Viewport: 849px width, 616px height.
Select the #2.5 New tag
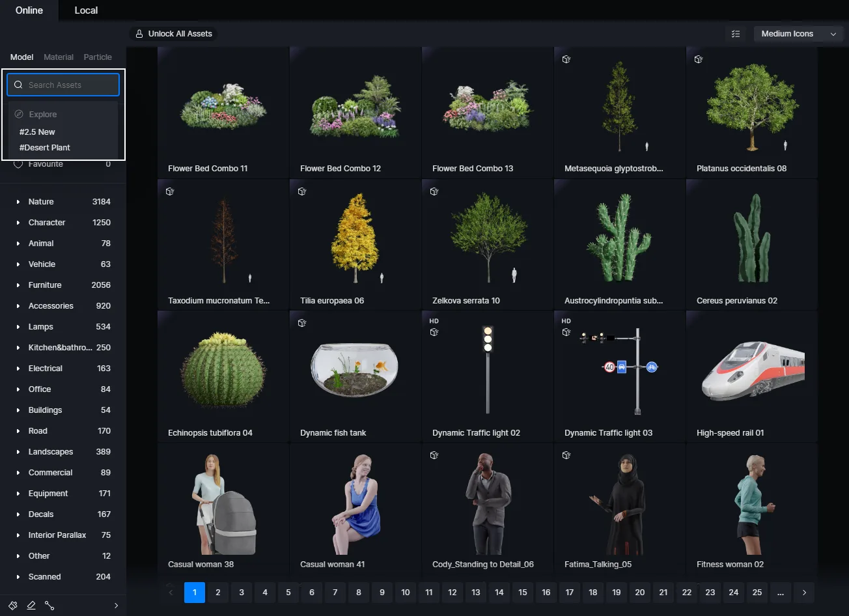click(36, 132)
